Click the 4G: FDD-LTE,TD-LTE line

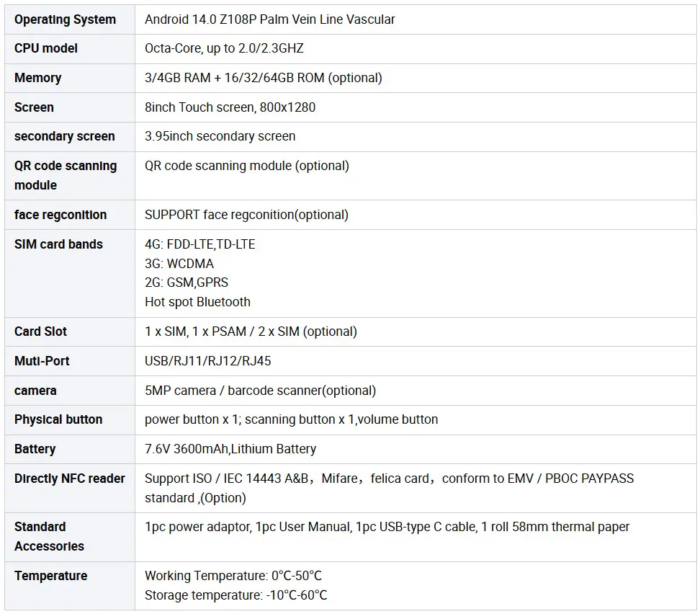200,244
